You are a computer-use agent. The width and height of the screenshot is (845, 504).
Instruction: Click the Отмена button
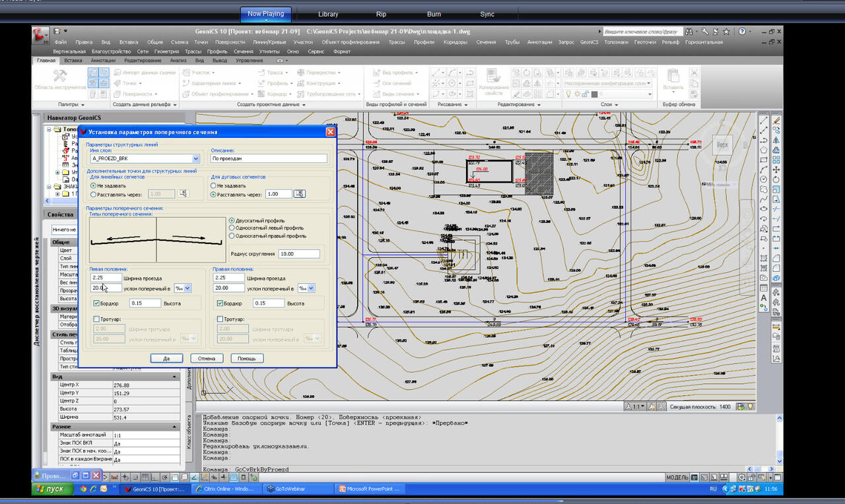[207, 358]
